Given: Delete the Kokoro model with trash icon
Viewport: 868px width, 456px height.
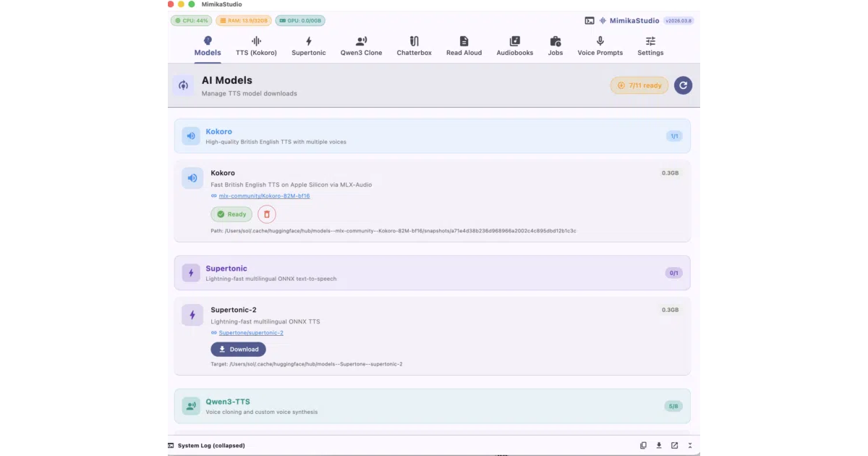Looking at the screenshot, I should point(267,214).
